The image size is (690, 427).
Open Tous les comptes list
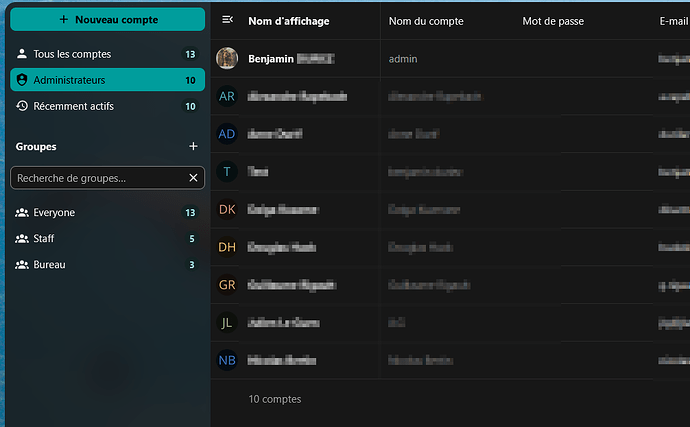pyautogui.click(x=107, y=54)
